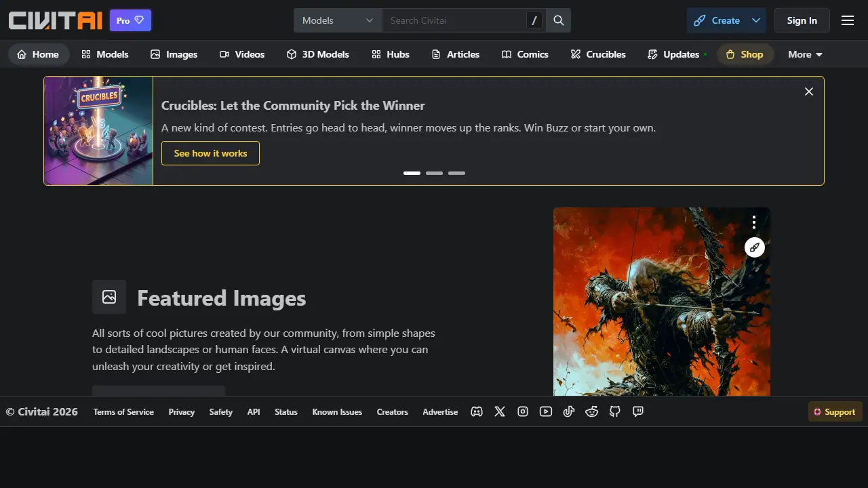868x488 pixels.
Task: Open the three-dot menu on featured image
Action: pyautogui.click(x=753, y=222)
